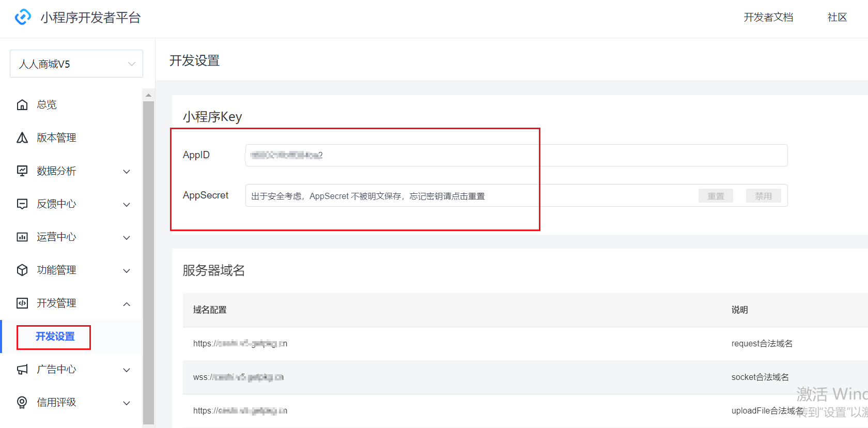Click the 数据分析 chart icon
Screen dimensions: 868x428
[22, 171]
